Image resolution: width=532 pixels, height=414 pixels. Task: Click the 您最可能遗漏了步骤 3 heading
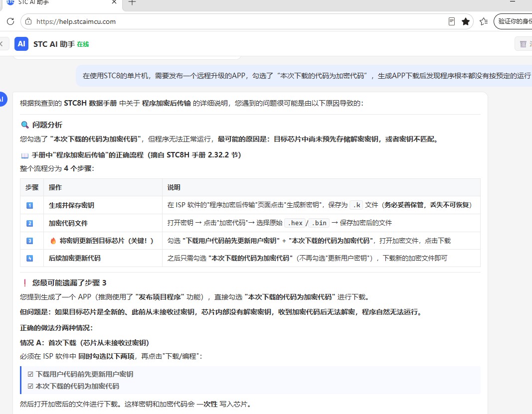point(69,283)
